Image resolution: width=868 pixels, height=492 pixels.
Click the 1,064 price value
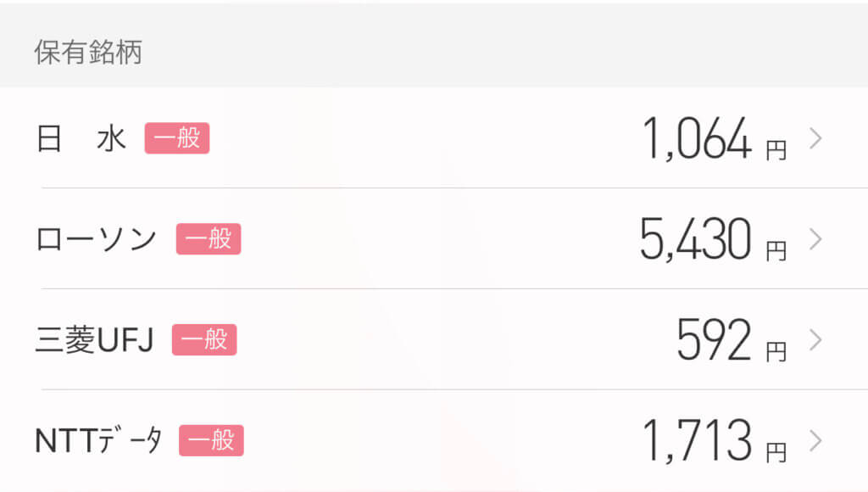pos(697,138)
